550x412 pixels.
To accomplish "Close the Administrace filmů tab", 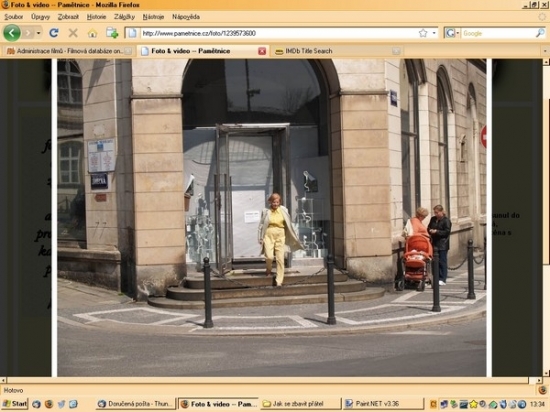I will (128, 51).
